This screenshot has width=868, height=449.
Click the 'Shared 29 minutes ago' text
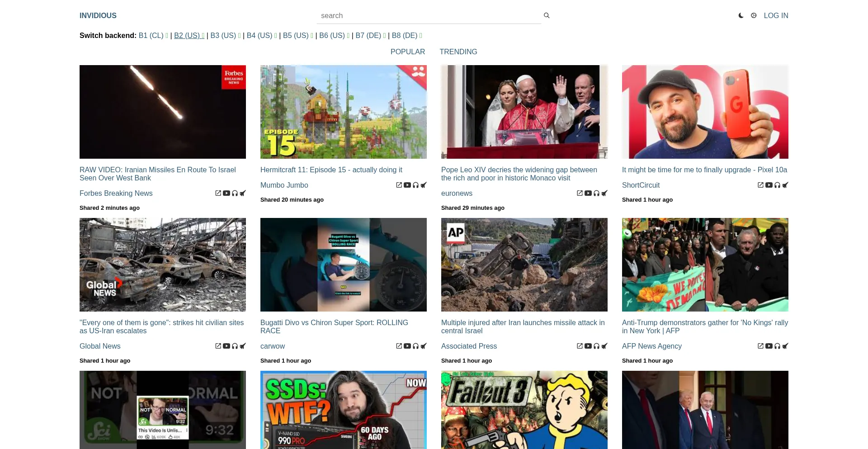point(473,208)
